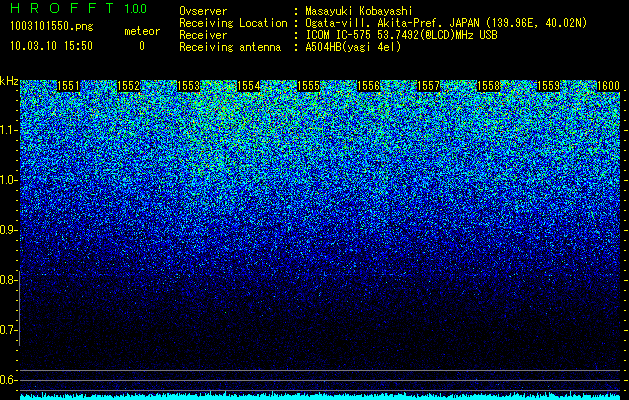The width and height of the screenshot is (629, 400).
Task: Click the 1558 time marker
Action: [489, 86]
